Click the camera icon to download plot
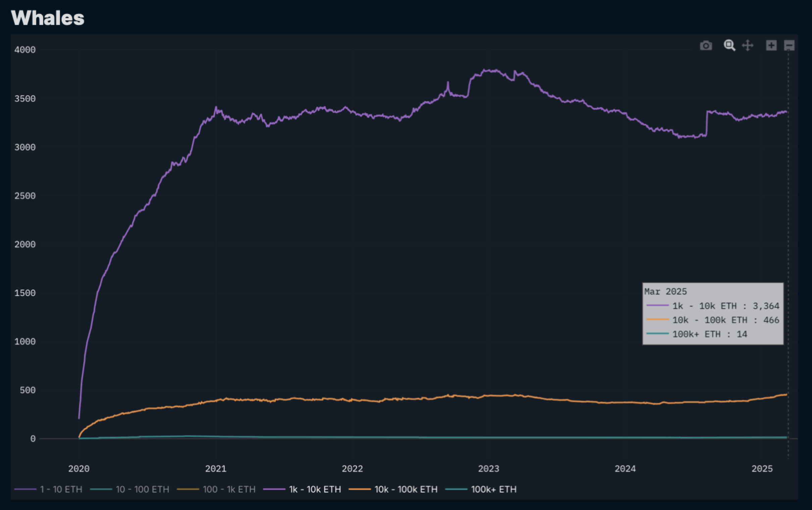 pos(705,46)
